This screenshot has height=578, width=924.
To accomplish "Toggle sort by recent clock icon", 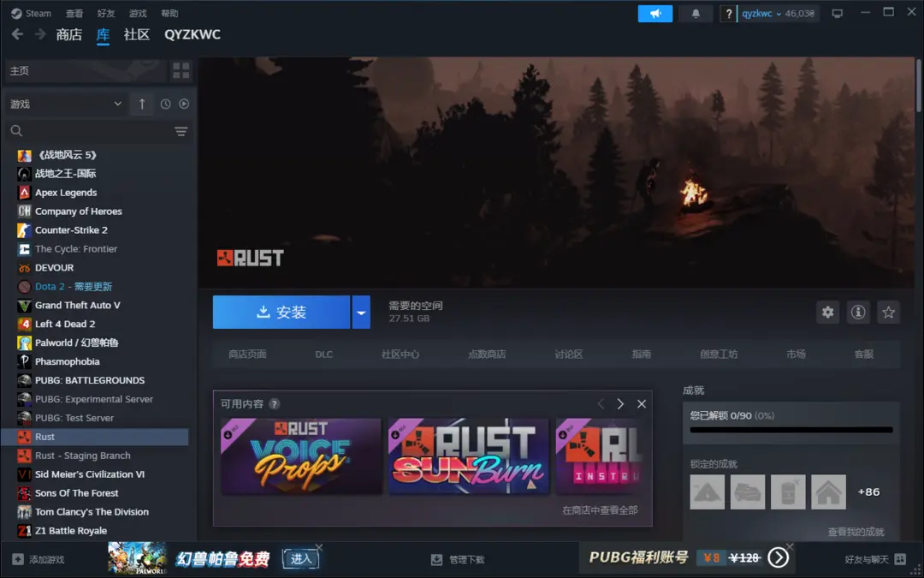I will pyautogui.click(x=166, y=104).
